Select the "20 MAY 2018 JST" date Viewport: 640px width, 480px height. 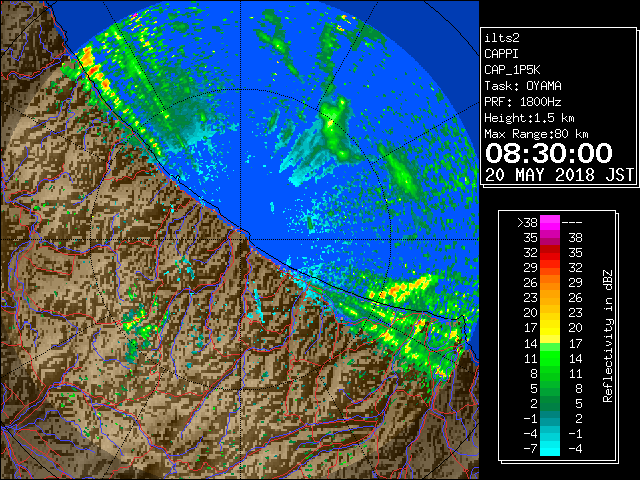pyautogui.click(x=560, y=175)
